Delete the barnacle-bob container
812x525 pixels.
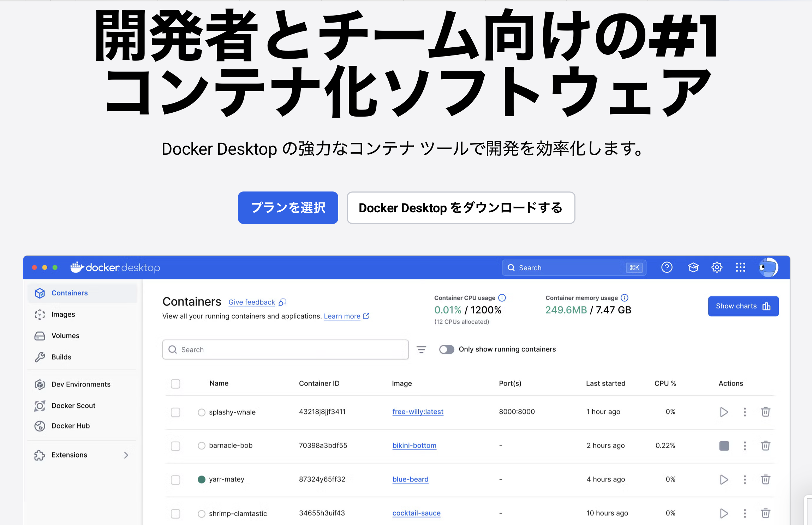point(765,446)
